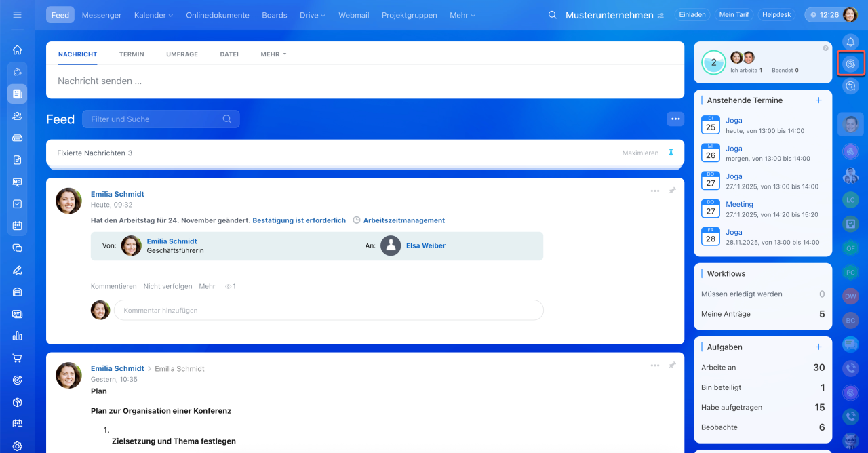Open the tasks checkmark icon in the left sidebar
Image resolution: width=868 pixels, height=453 pixels.
tap(17, 203)
